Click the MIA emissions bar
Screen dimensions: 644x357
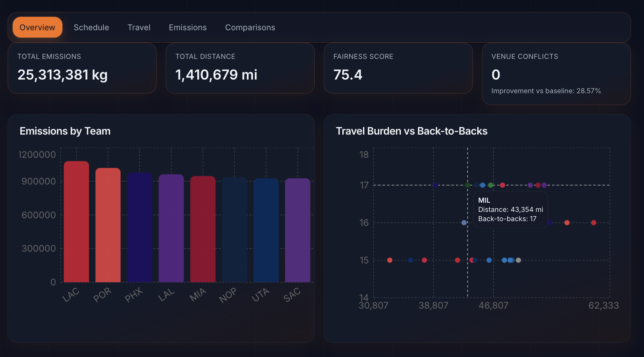203,230
